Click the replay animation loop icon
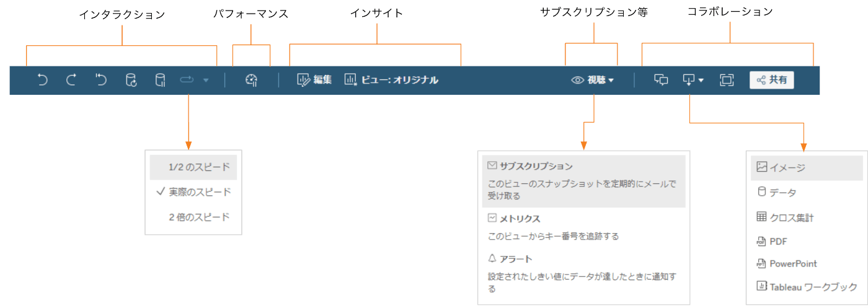 coord(187,79)
